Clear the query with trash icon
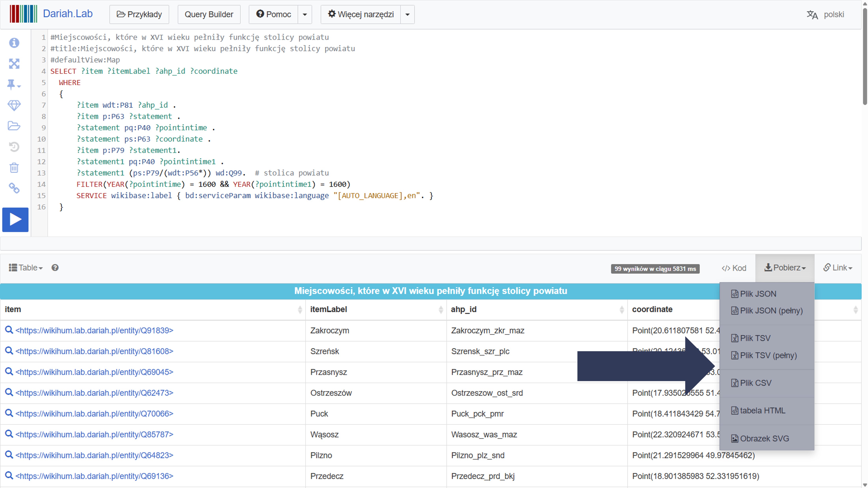The image size is (868, 488). tap(14, 168)
